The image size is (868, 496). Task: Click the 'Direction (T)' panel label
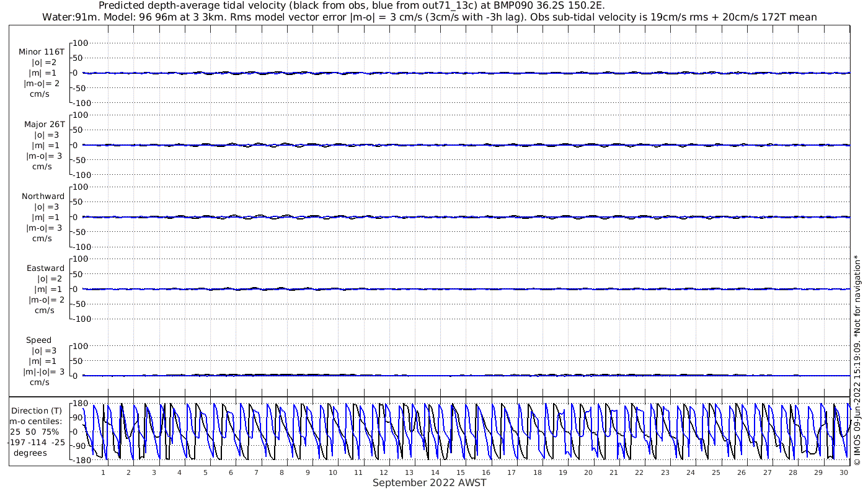click(x=38, y=410)
